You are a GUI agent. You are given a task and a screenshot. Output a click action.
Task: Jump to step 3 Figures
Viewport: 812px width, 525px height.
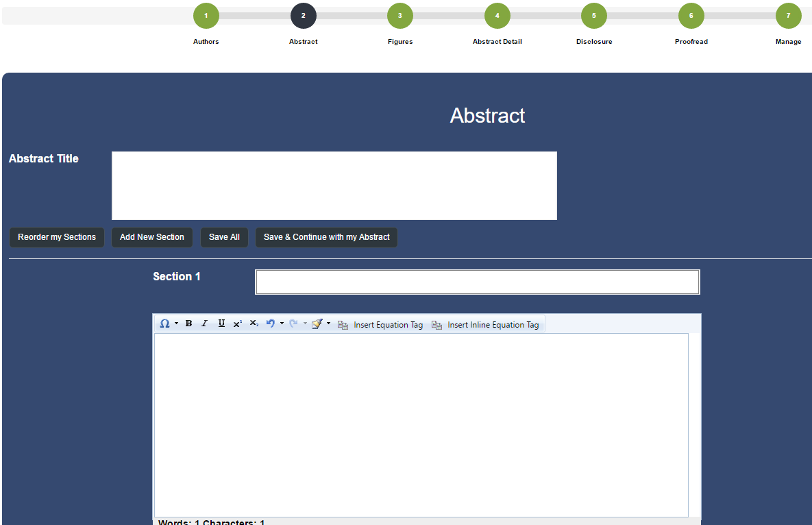point(400,16)
